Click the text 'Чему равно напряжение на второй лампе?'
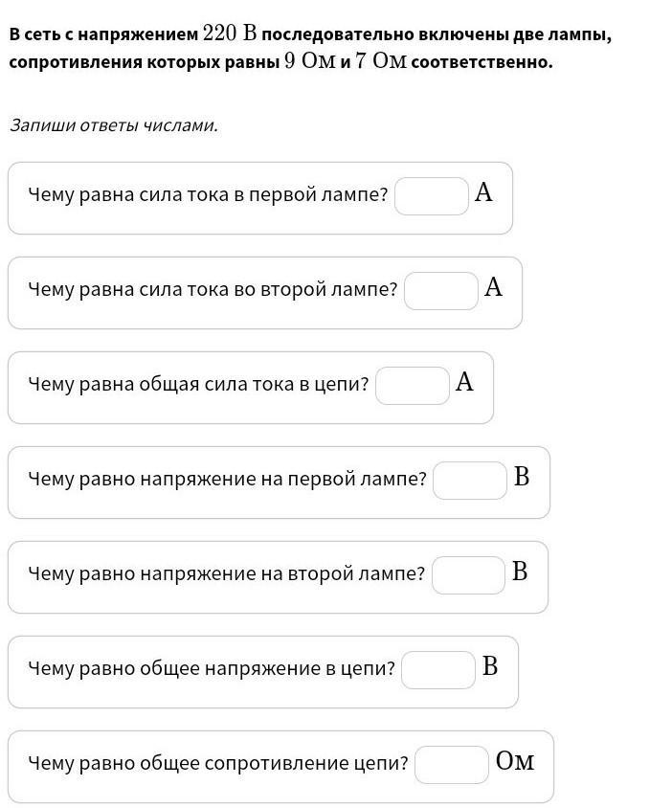This screenshot has height=808, width=672. tap(226, 574)
